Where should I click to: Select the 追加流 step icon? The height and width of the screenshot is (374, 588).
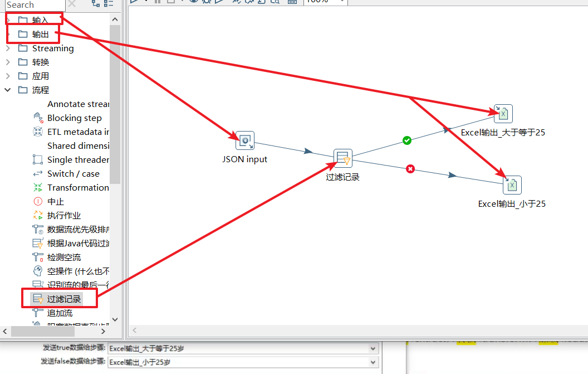click(x=38, y=313)
